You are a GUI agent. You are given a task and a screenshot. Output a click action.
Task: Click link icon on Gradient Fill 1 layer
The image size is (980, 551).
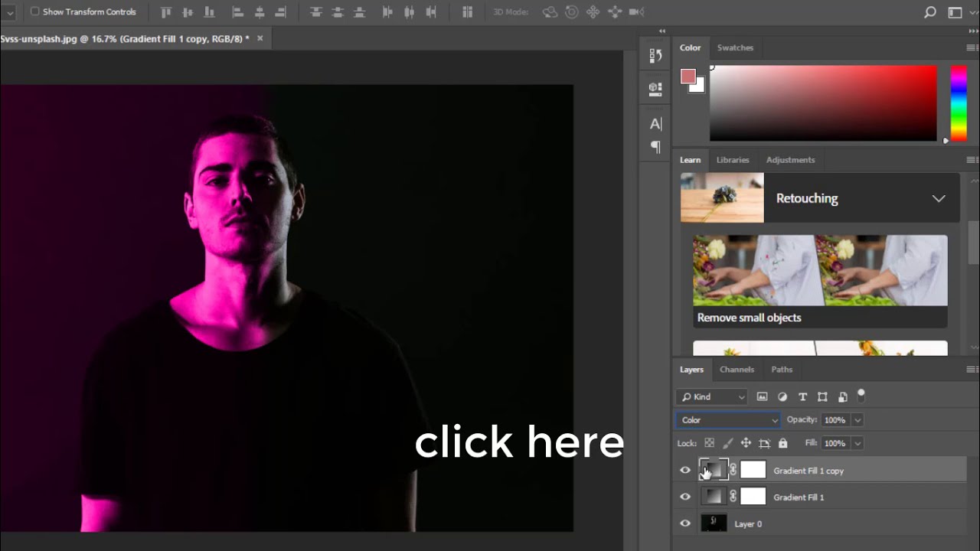(x=733, y=497)
